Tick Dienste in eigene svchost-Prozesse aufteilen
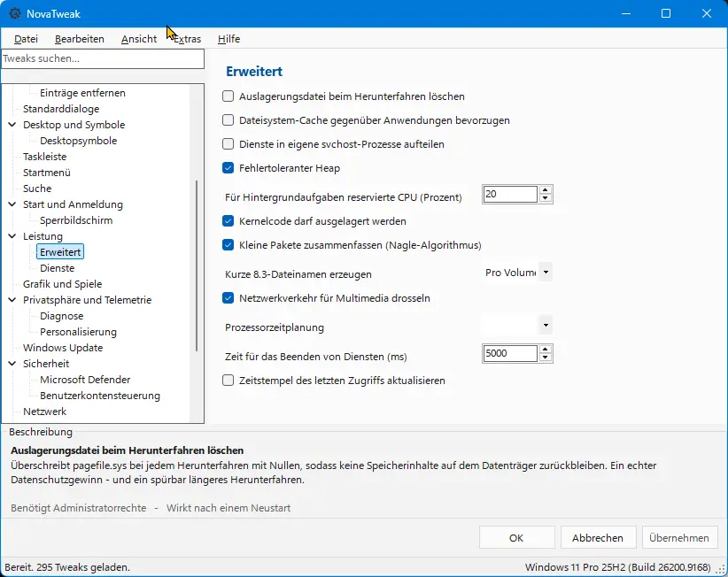The height and width of the screenshot is (577, 728). [x=228, y=144]
